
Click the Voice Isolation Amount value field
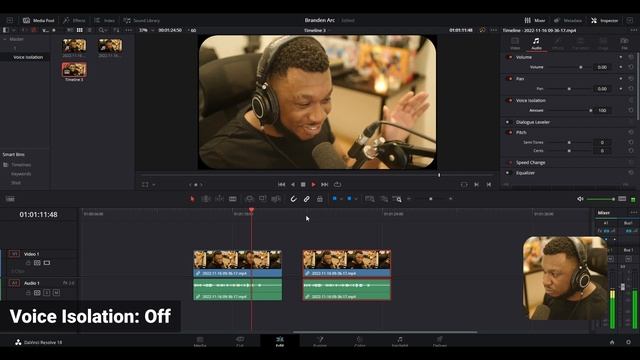[602, 111]
